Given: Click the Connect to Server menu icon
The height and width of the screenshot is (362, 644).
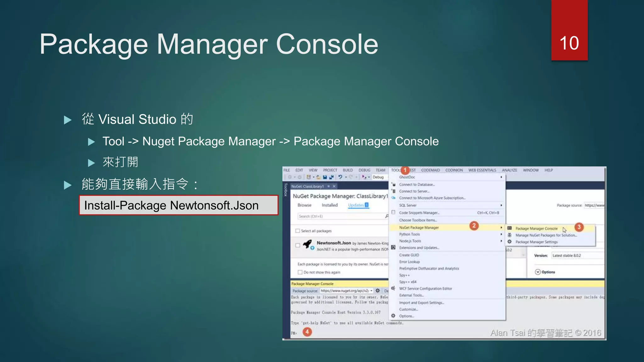Looking at the screenshot, I should 393,191.
